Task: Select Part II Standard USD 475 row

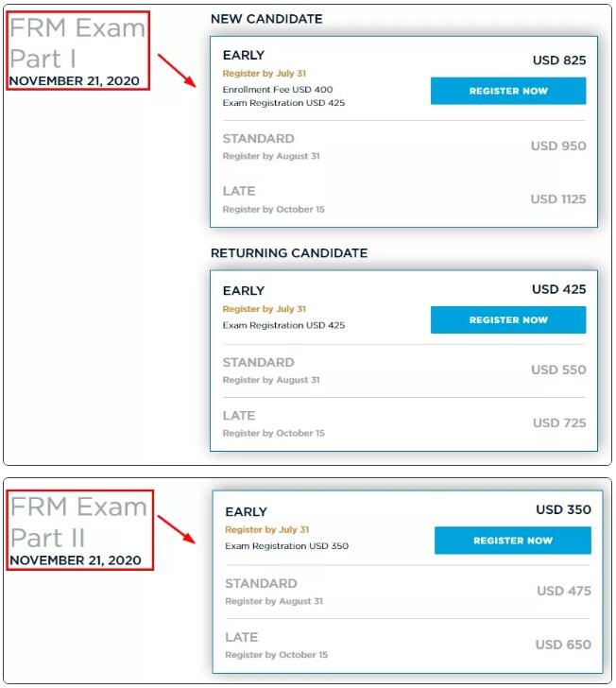Action: pos(407,592)
